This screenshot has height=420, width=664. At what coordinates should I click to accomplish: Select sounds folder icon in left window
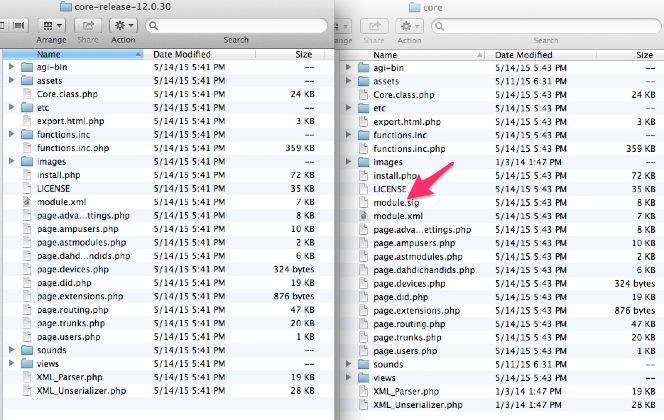(x=27, y=350)
